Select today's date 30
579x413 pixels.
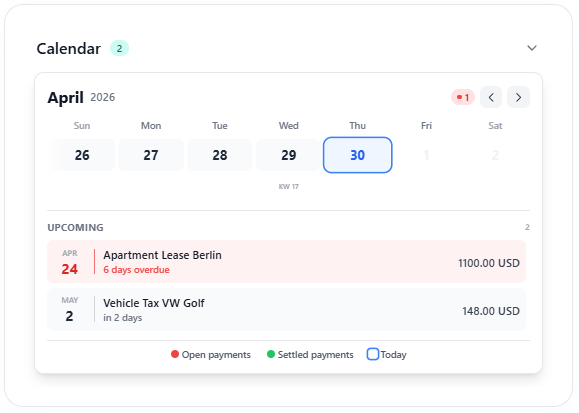pyautogui.click(x=357, y=155)
